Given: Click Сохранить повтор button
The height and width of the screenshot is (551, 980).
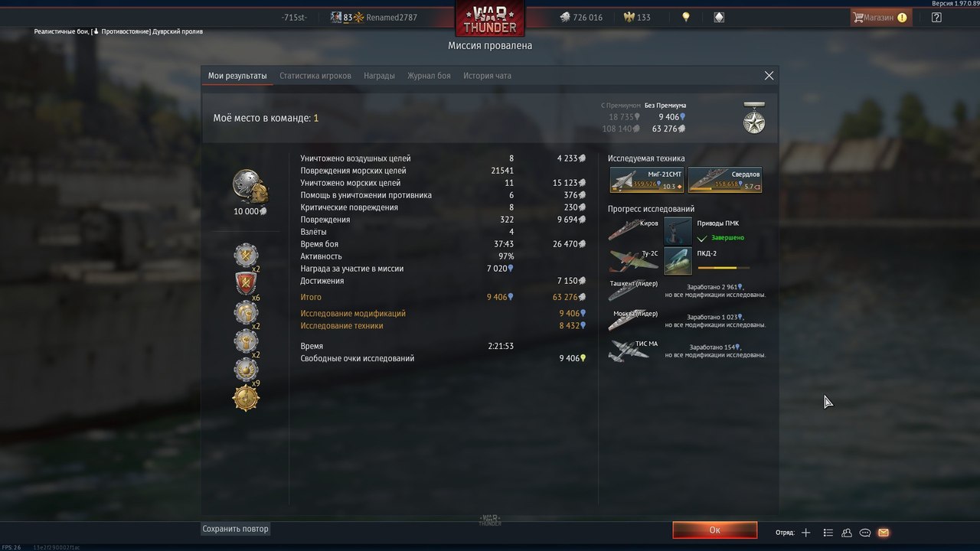Looking at the screenshot, I should point(236,529).
